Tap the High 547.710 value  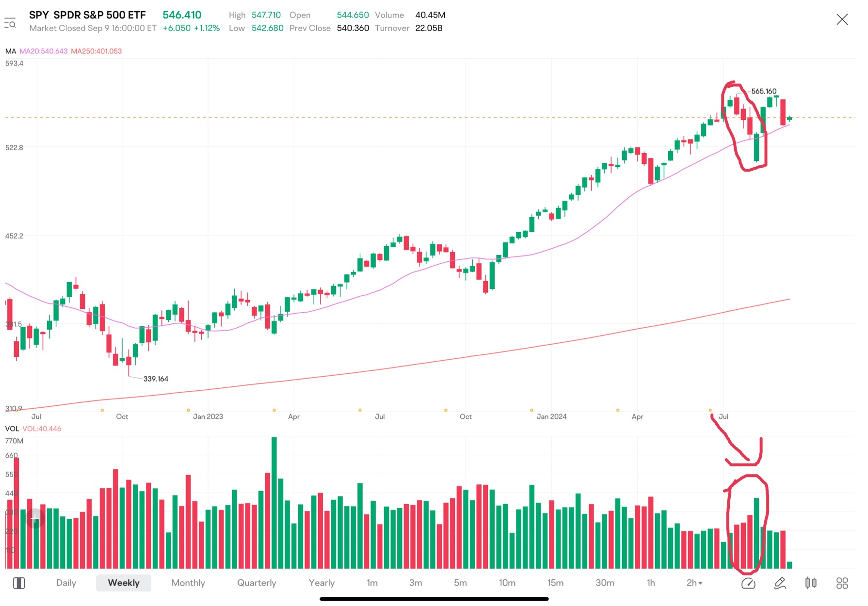coord(266,15)
